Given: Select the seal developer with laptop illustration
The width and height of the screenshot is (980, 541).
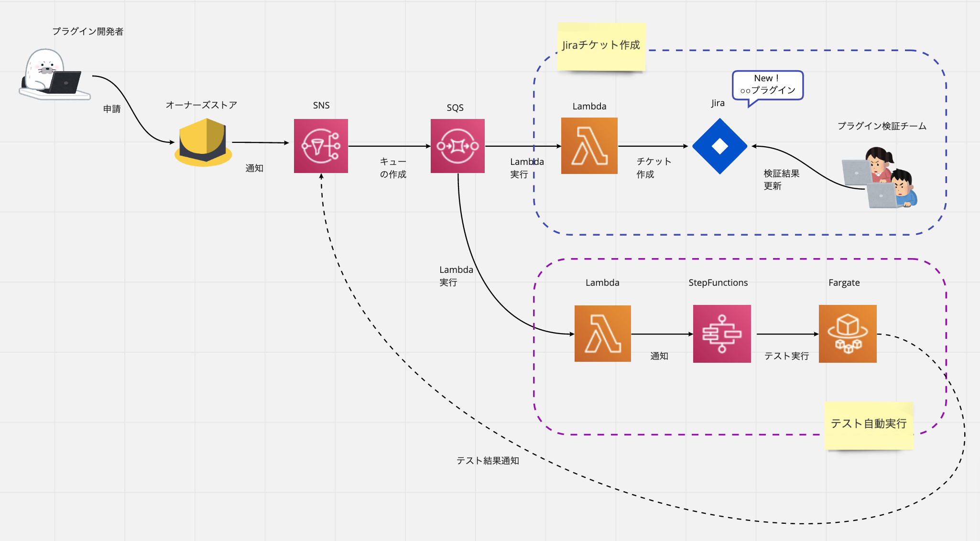Looking at the screenshot, I should pos(54,74).
